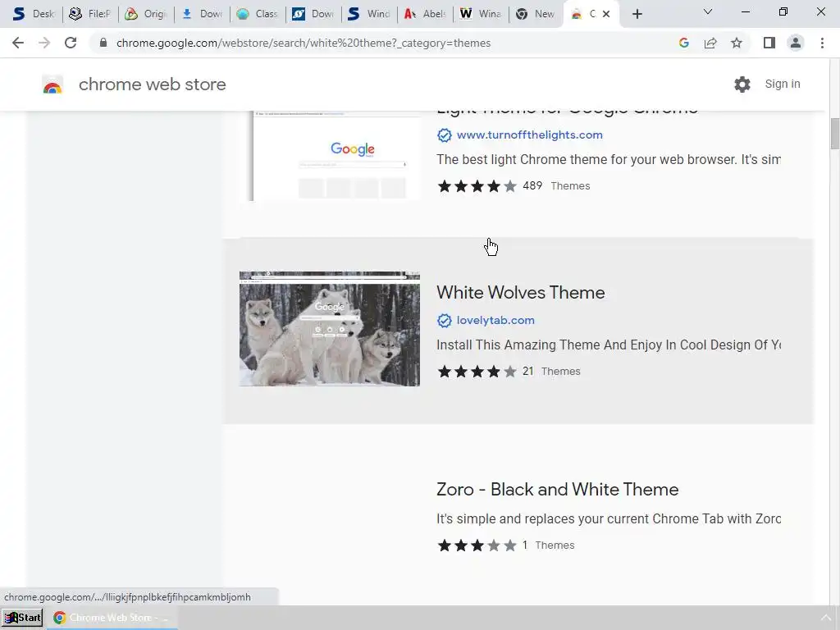
Task: Switch to the Abel tab
Action: click(425, 14)
